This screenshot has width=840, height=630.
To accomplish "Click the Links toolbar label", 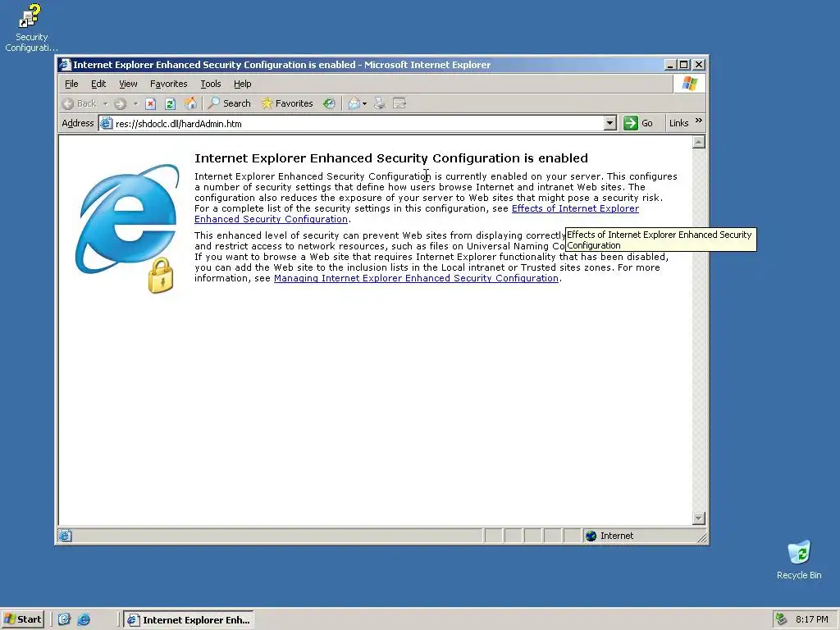I will [678, 123].
